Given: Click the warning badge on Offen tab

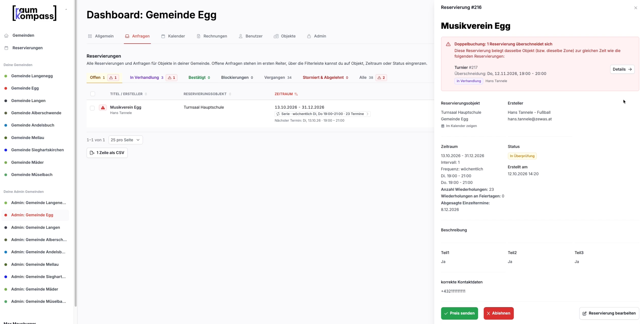Looking at the screenshot, I should pos(113,77).
